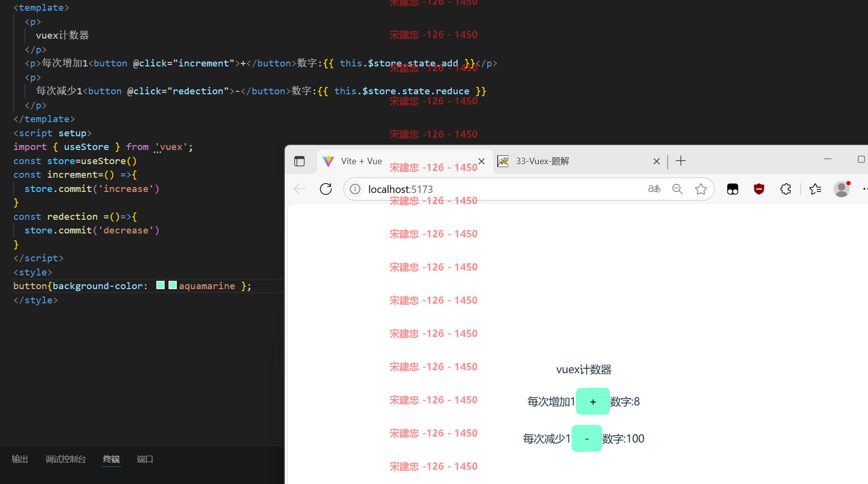Image resolution: width=868 pixels, height=484 pixels.
Task: Open the read aloud / translate icon
Action: pos(654,189)
